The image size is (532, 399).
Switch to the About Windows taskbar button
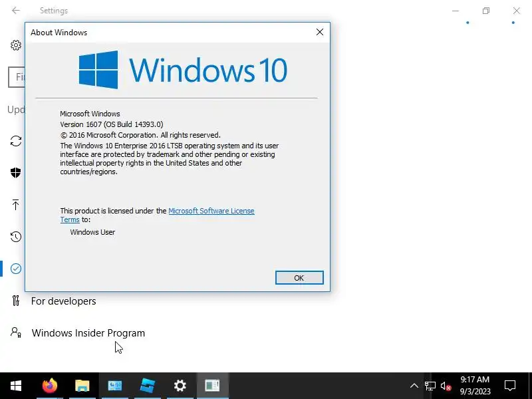212,386
